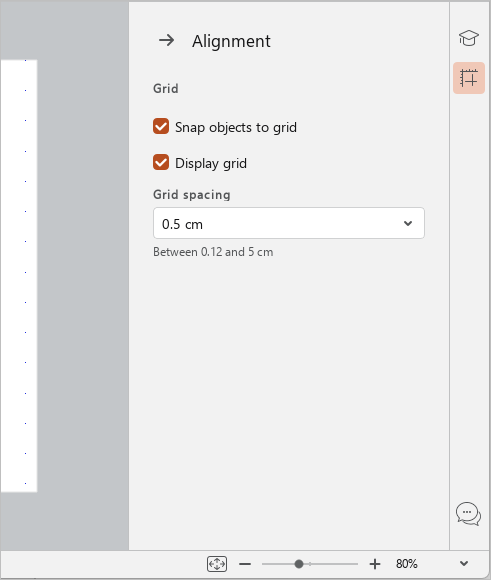Click the Alignment panel title
Viewport: 491px width, 580px height.
click(x=231, y=41)
